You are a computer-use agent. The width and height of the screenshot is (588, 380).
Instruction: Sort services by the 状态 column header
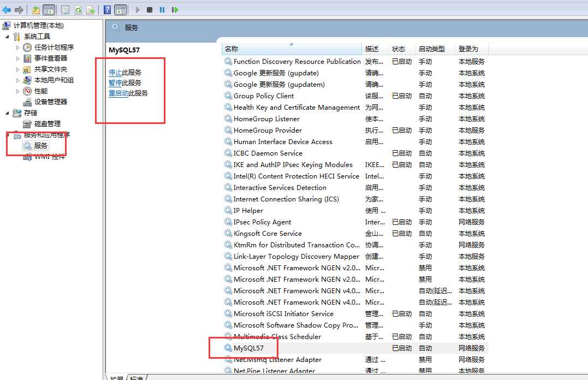pyautogui.click(x=401, y=49)
